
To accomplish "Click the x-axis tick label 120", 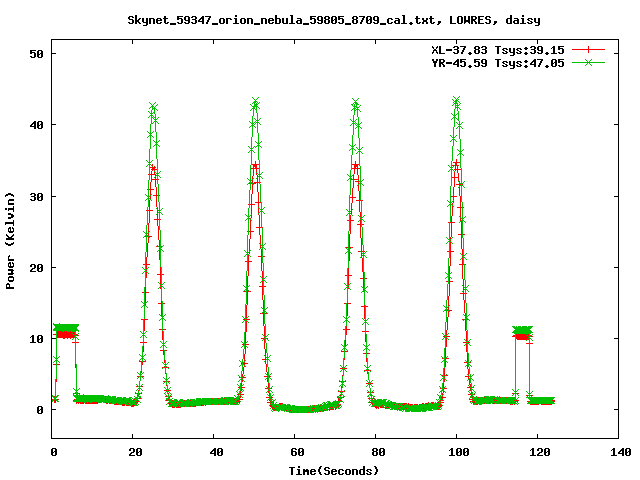I will [x=540, y=452].
